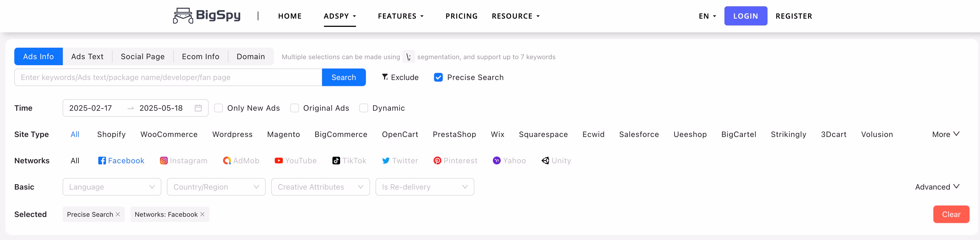
Task: Filter site type by BigCommerce
Action: [341, 135]
